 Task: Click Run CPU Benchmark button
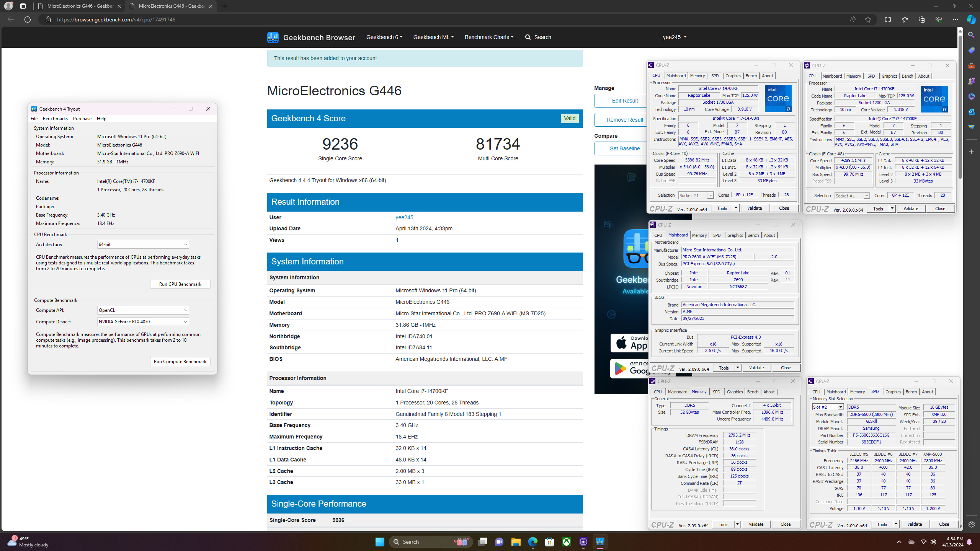pos(180,284)
